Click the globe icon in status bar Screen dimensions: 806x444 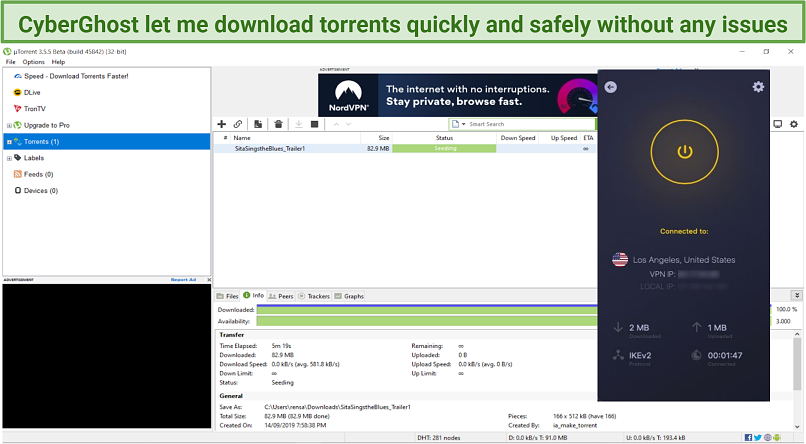pos(767,437)
